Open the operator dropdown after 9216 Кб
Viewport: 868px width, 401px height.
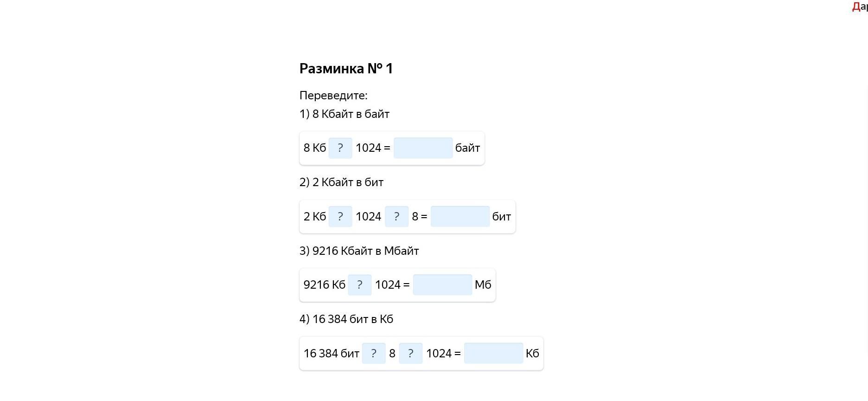(x=360, y=285)
